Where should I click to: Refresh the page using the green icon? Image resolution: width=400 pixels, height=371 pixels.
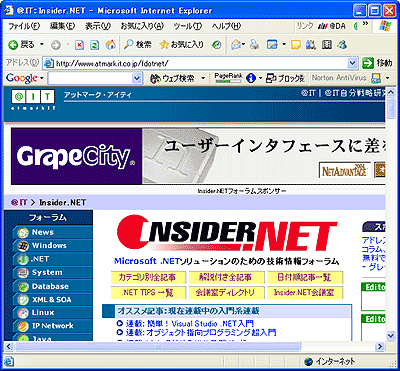[x=95, y=45]
